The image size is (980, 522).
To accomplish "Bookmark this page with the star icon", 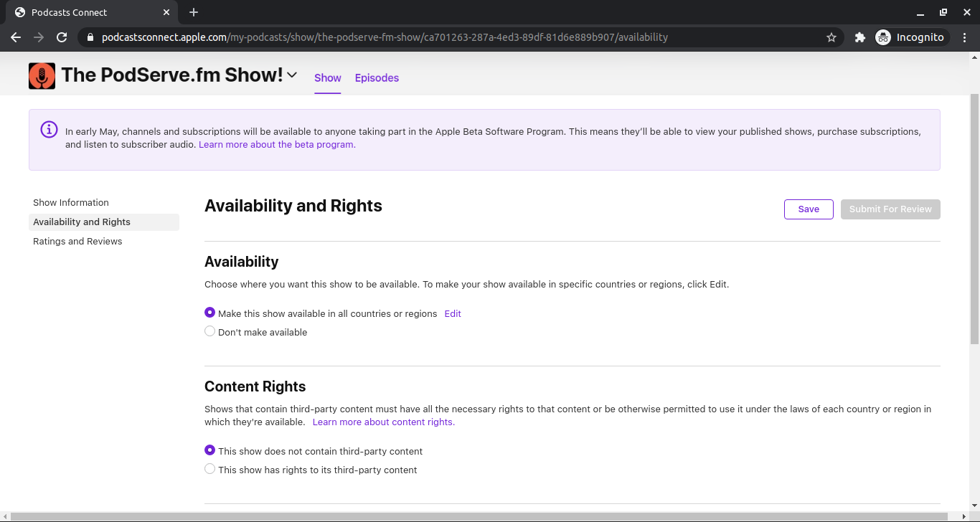I will point(831,37).
